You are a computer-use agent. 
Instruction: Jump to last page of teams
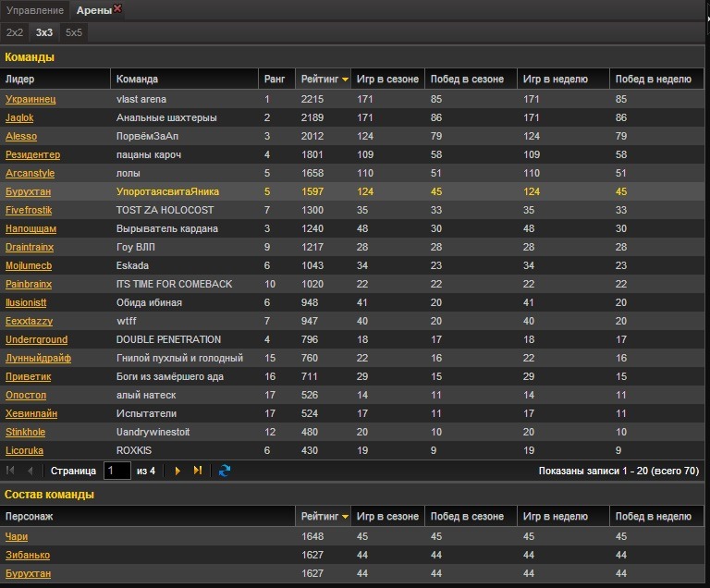point(198,471)
